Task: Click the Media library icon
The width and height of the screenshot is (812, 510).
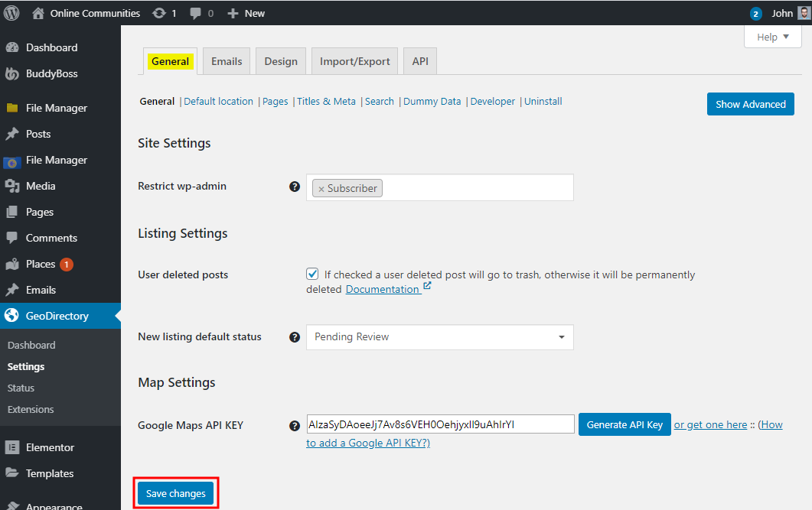Action: [x=11, y=185]
